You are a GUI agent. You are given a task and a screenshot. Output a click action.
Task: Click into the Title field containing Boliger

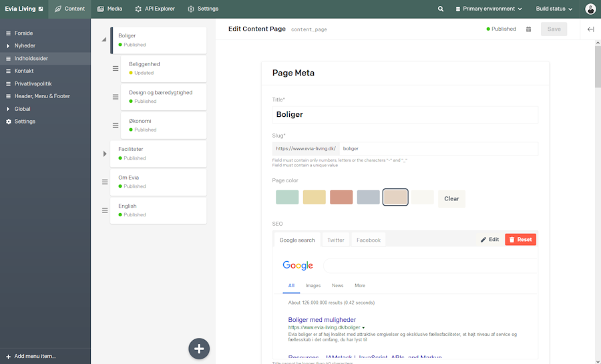(x=405, y=115)
